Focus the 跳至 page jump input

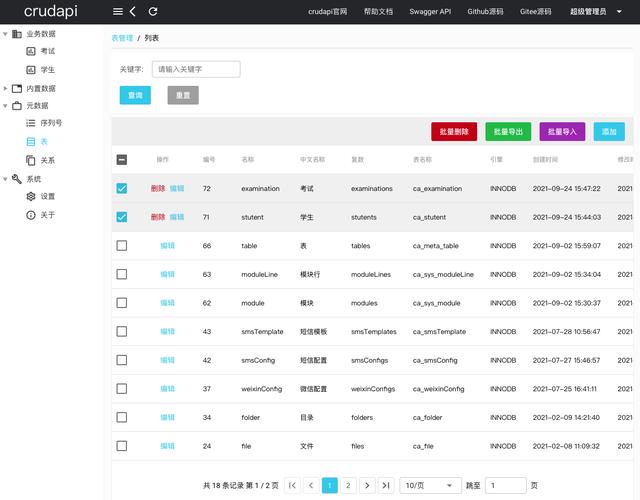(x=505, y=485)
